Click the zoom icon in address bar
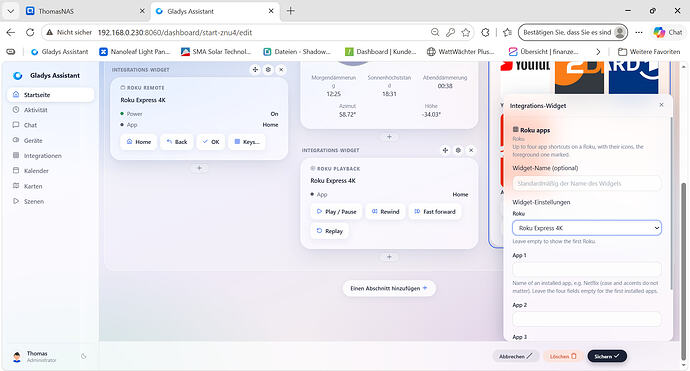The image size is (690, 371). click(x=435, y=32)
